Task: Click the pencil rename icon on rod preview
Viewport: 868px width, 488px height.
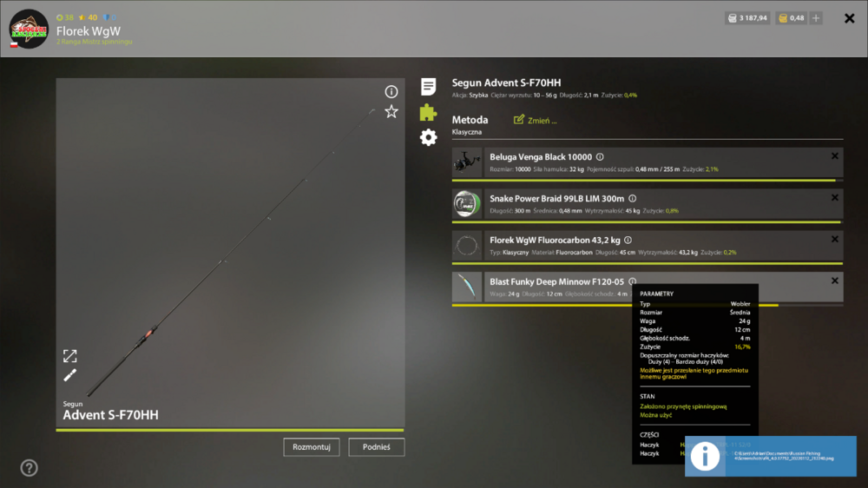Action: click(69, 376)
